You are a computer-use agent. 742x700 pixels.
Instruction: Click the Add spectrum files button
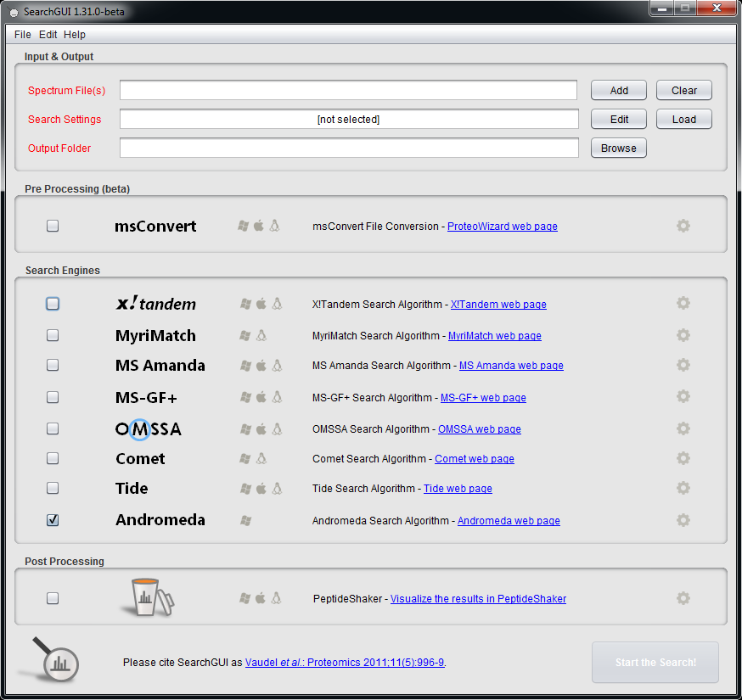click(619, 90)
